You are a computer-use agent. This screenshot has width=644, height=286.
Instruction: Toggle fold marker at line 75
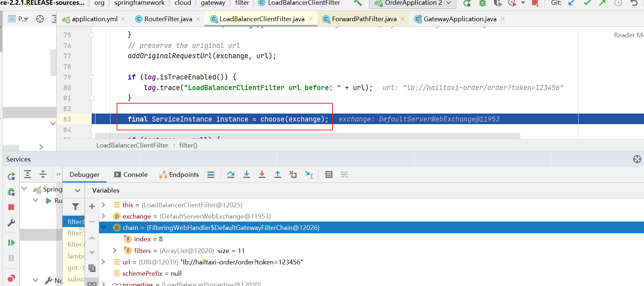pyautogui.click(x=92, y=35)
